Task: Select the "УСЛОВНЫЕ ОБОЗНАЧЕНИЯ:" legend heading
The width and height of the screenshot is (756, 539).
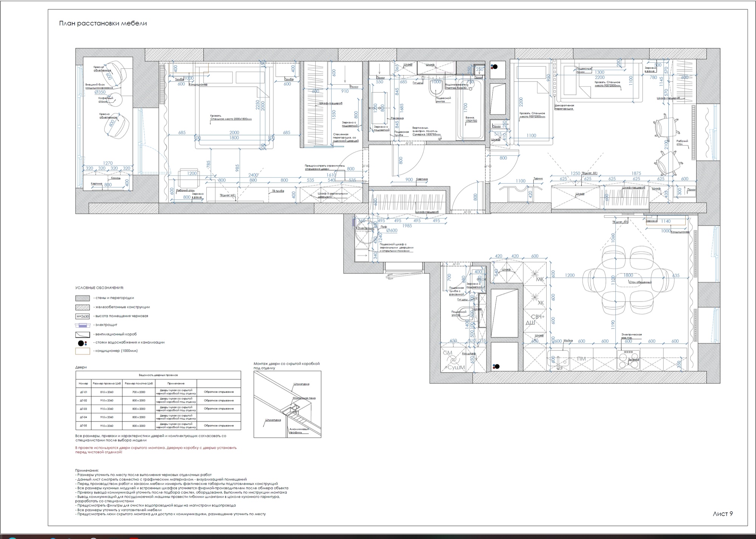Action: (x=99, y=288)
